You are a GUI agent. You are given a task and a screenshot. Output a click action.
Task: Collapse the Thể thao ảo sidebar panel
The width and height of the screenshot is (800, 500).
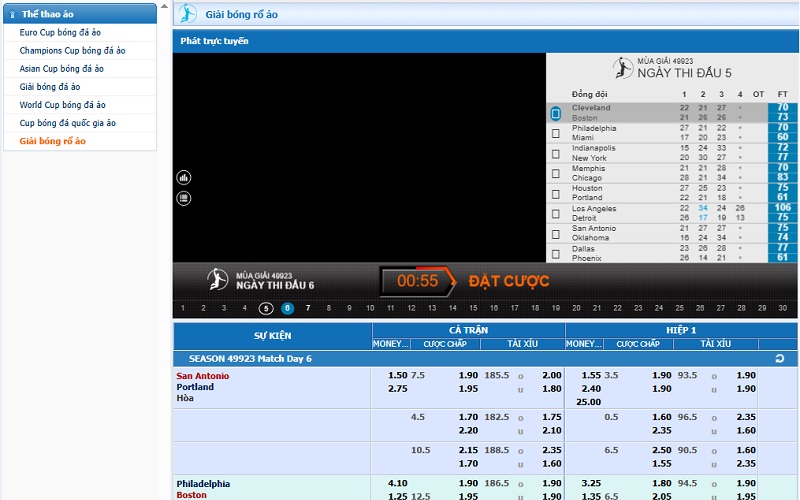point(12,14)
